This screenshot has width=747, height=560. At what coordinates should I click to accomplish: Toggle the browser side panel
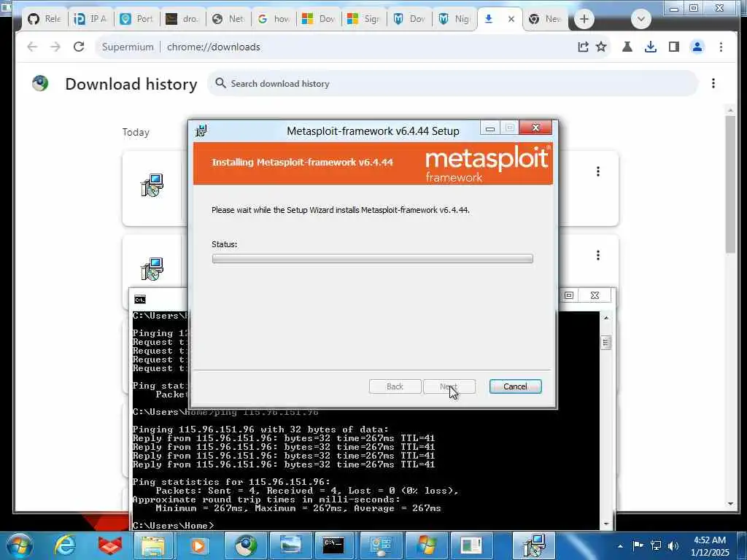coord(673,47)
